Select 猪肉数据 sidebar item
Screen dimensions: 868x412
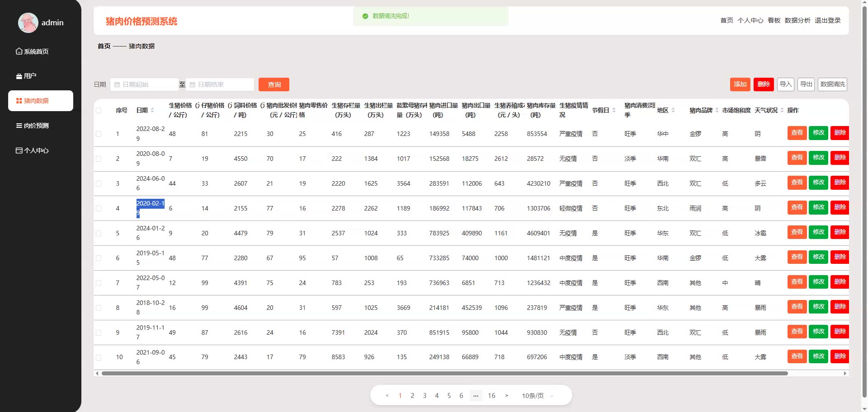[x=41, y=101]
